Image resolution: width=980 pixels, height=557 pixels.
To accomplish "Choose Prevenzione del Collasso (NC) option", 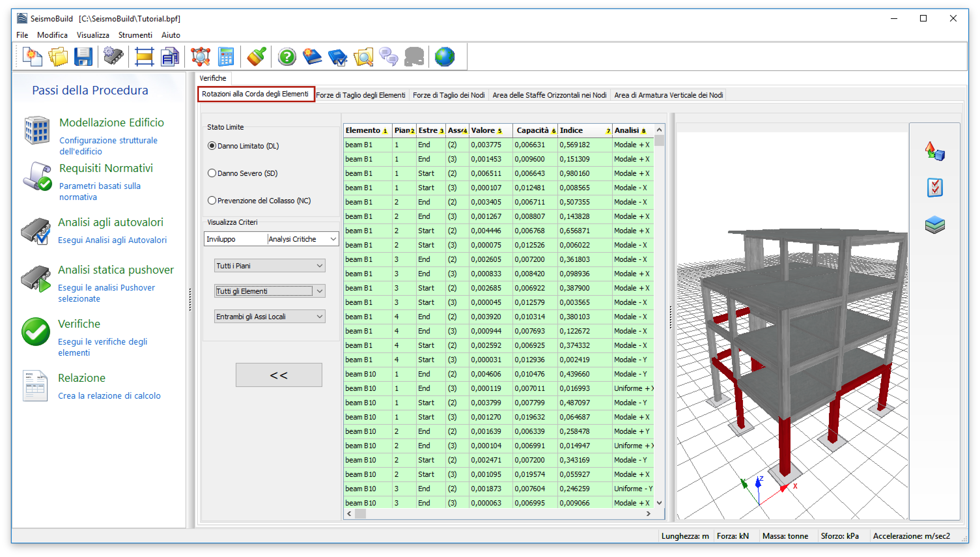I will 212,200.
